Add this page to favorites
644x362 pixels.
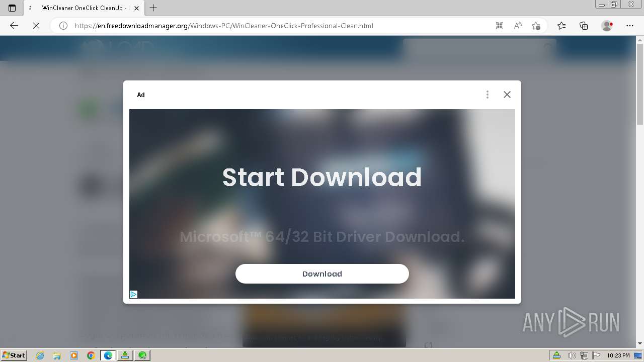click(536, 26)
